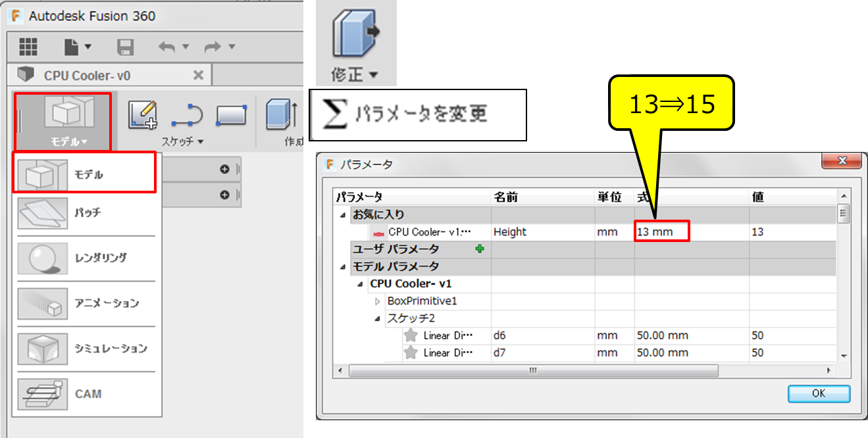Click the scroll left arrow in table
Screen dimensions: 868x438
[x=340, y=370]
